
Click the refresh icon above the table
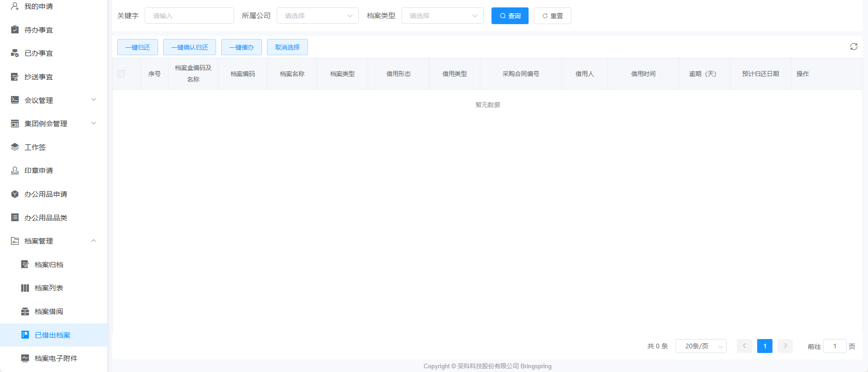(853, 47)
